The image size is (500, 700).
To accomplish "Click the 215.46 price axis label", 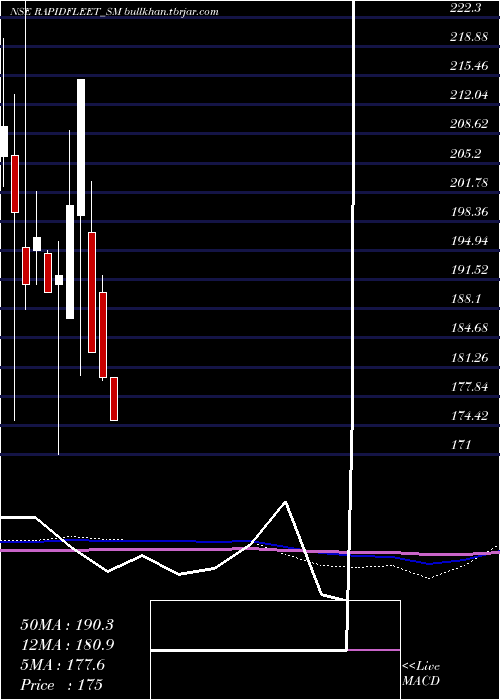I will [x=469, y=66].
